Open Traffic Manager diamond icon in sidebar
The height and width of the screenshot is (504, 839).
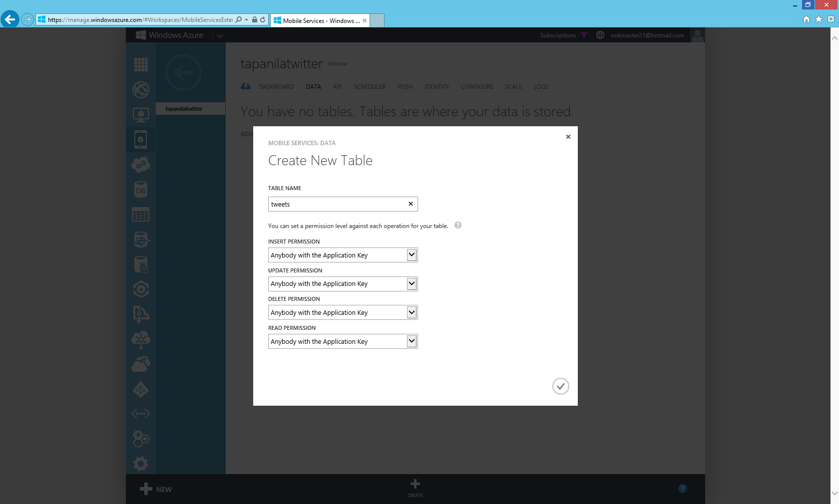[141, 389]
